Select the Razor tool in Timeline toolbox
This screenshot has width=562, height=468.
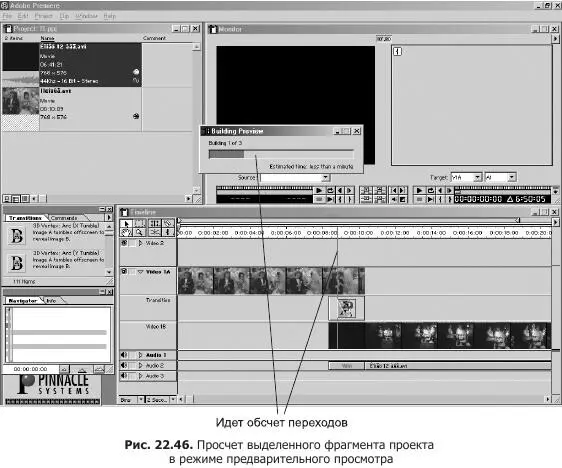168,224
